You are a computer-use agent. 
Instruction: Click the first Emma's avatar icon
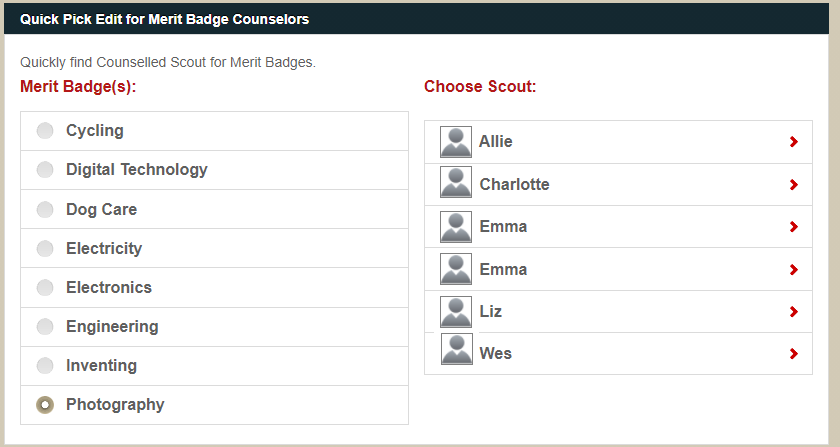pos(456,227)
